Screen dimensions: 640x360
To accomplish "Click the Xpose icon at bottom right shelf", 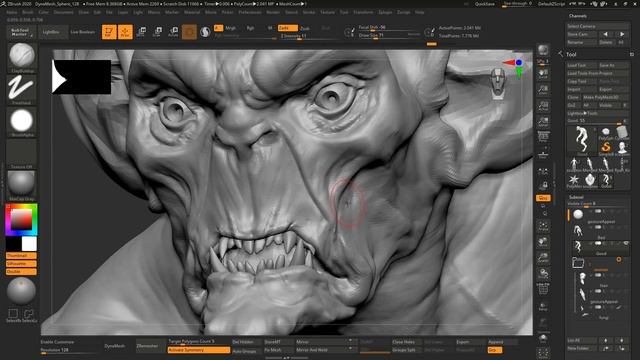I will point(543,353).
